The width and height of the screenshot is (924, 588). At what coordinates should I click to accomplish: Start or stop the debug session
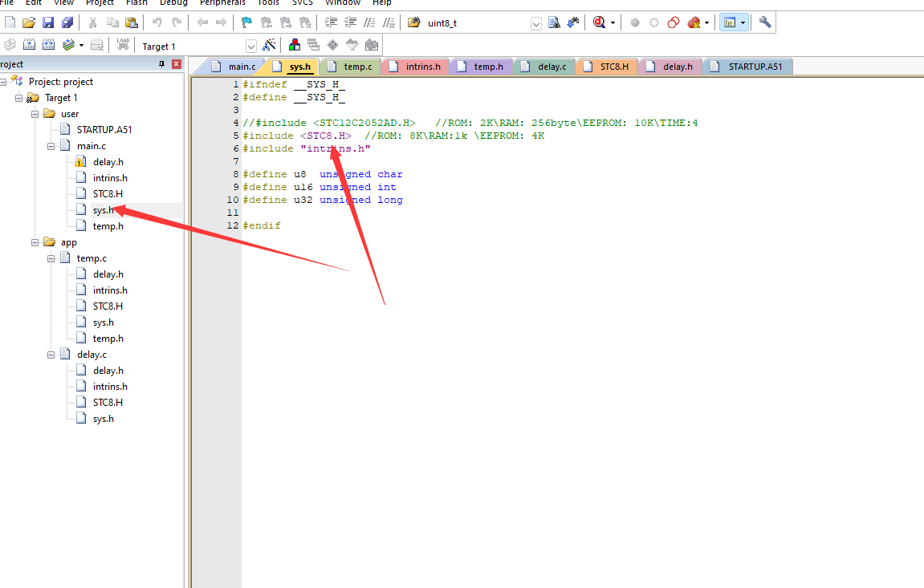coord(600,22)
